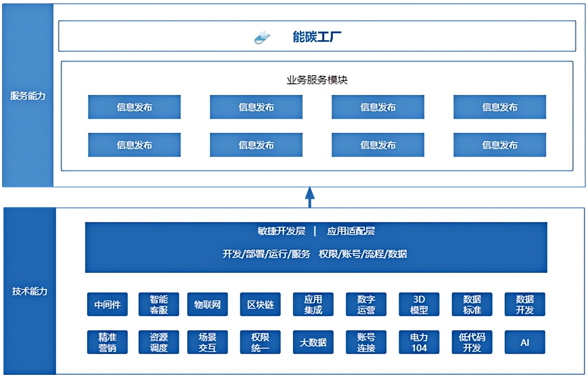
Task: Select the 技术能力 side tab
Action: pyautogui.click(x=30, y=291)
